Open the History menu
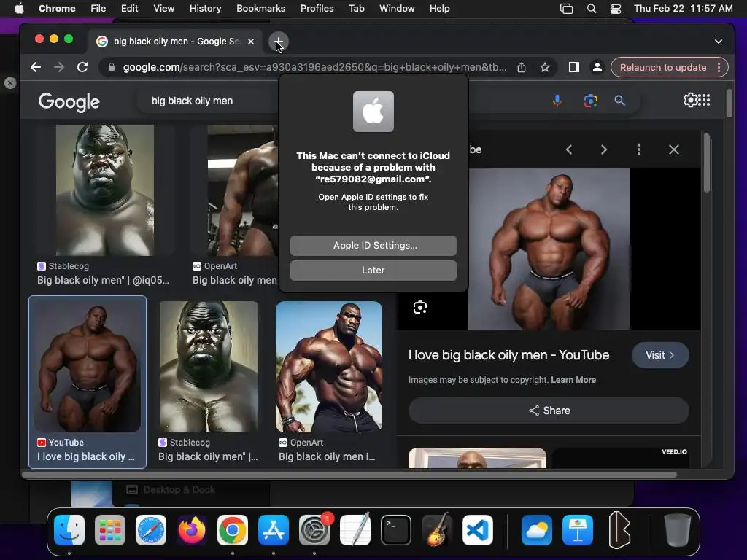This screenshot has width=747, height=560. 205,9
